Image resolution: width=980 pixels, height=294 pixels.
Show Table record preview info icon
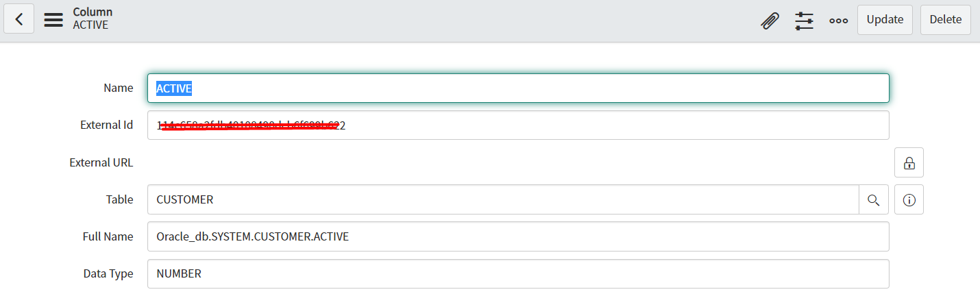pos(909,199)
